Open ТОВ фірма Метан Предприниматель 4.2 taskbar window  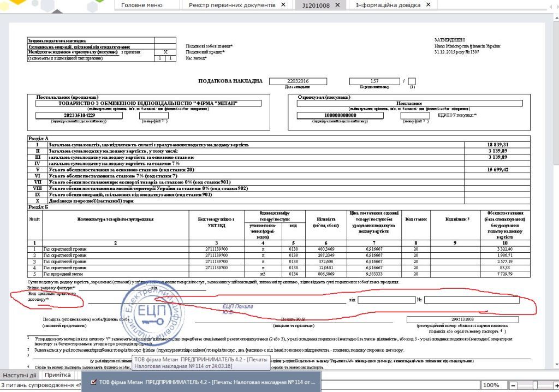pyautogui.click(x=201, y=382)
